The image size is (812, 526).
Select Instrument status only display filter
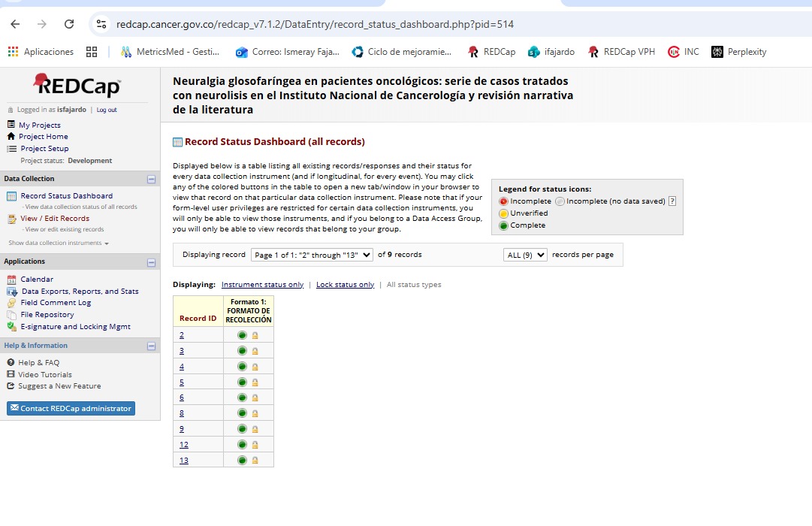coord(262,285)
